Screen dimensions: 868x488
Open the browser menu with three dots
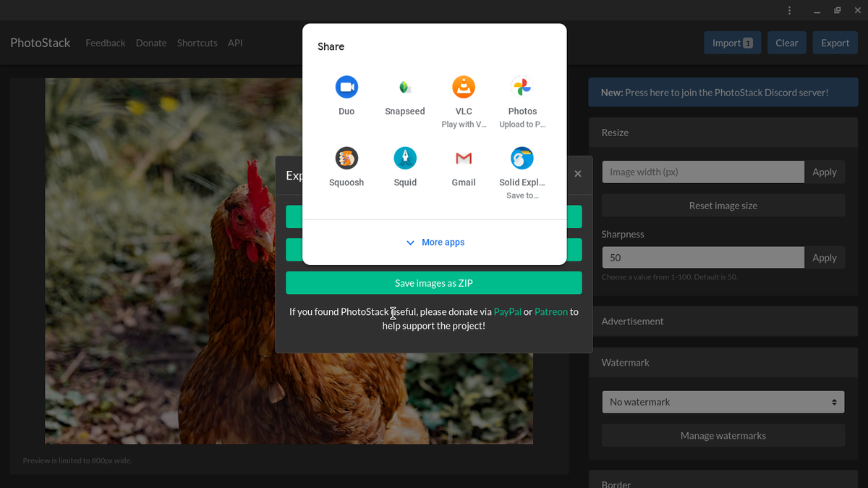coord(789,10)
